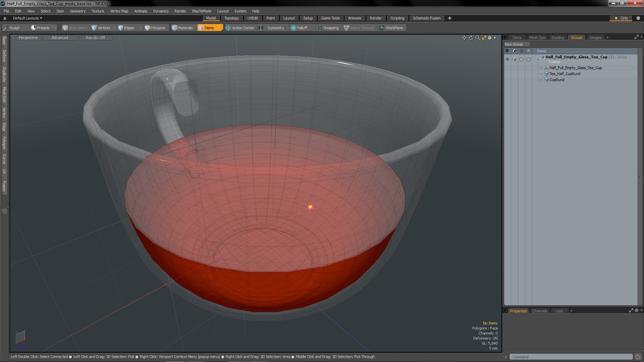Click the Command input field
Viewport: 644px width, 362px height.
coord(571,357)
